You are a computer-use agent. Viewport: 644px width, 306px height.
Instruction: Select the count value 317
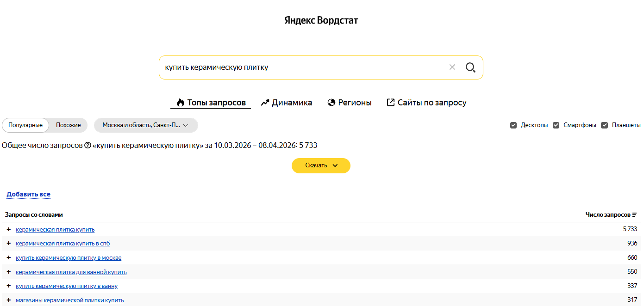tap(632, 300)
